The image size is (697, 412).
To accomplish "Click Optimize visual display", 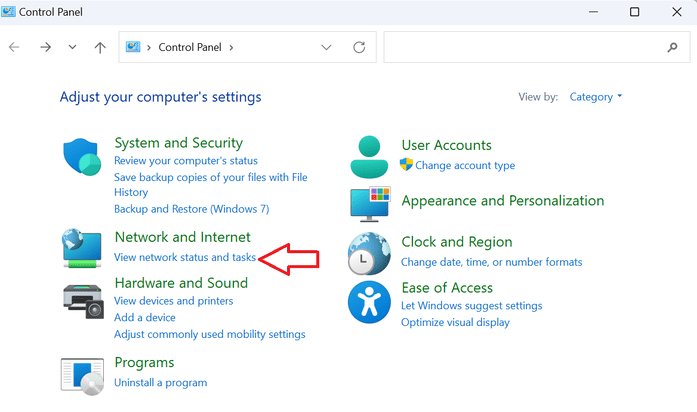I will click(x=455, y=322).
